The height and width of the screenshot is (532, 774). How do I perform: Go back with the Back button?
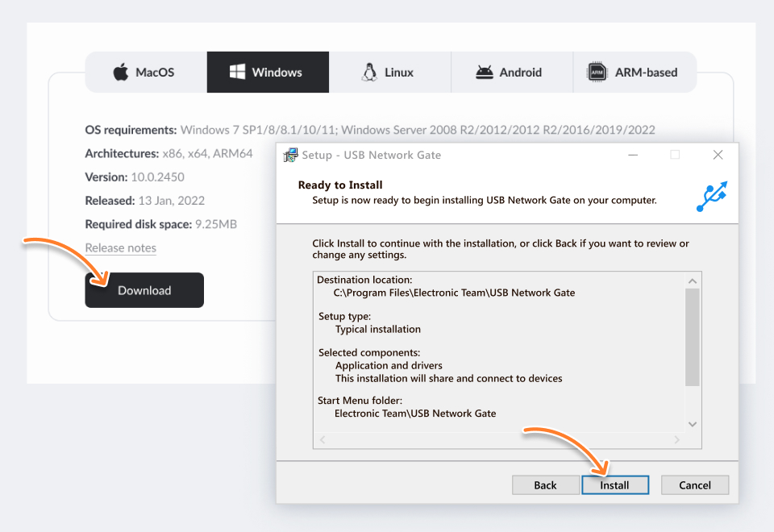click(545, 484)
